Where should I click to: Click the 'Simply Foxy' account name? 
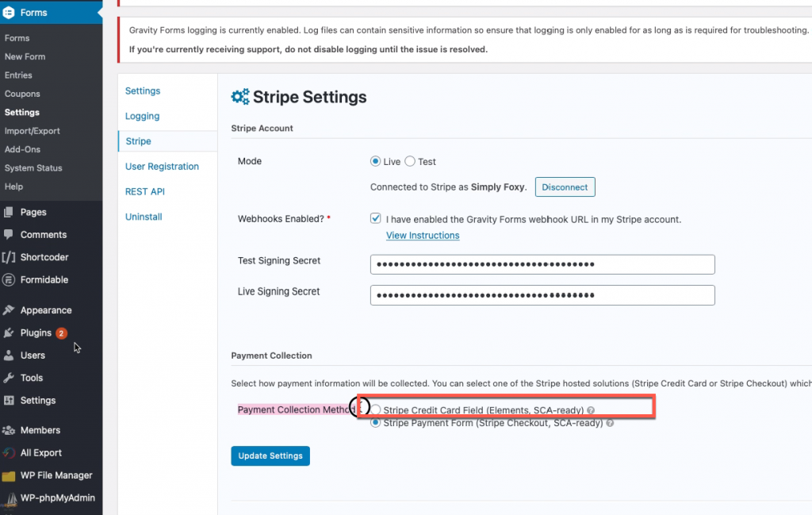(x=498, y=187)
